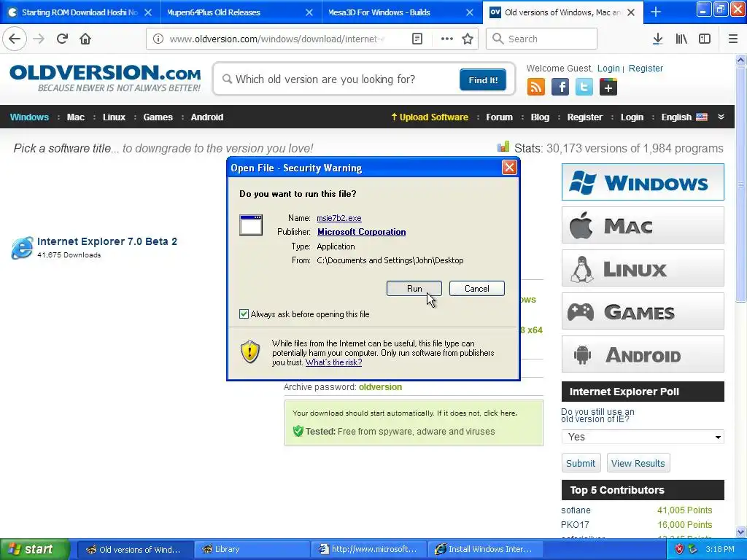
Task: Open the Mac menu item in nav bar
Action: [75, 117]
